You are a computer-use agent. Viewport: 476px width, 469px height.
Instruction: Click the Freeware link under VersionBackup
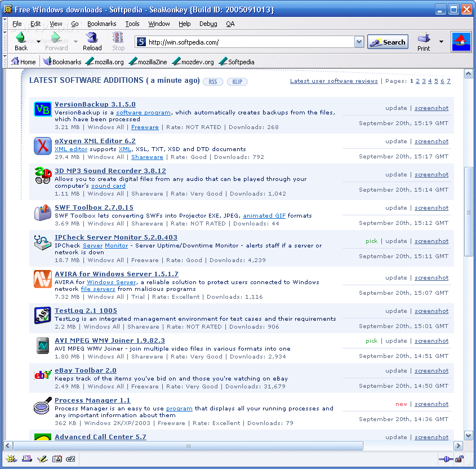(145, 127)
